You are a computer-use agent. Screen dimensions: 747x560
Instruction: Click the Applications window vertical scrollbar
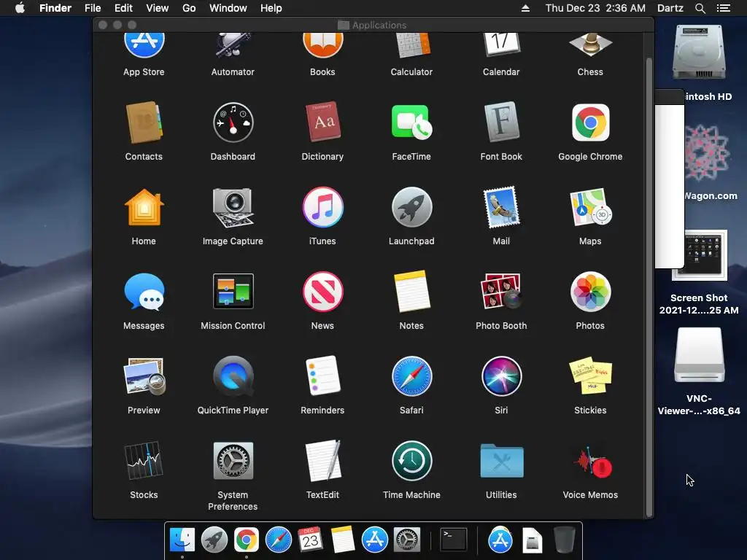pyautogui.click(x=649, y=287)
